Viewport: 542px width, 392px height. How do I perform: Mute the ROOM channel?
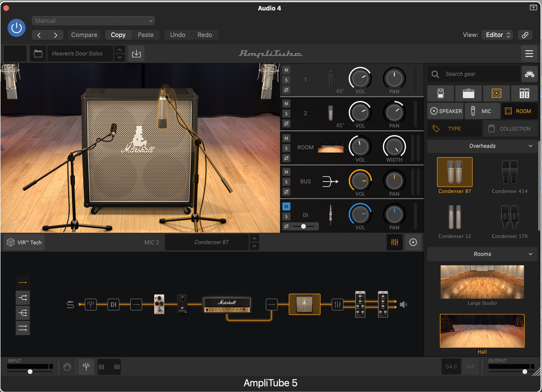[286, 138]
